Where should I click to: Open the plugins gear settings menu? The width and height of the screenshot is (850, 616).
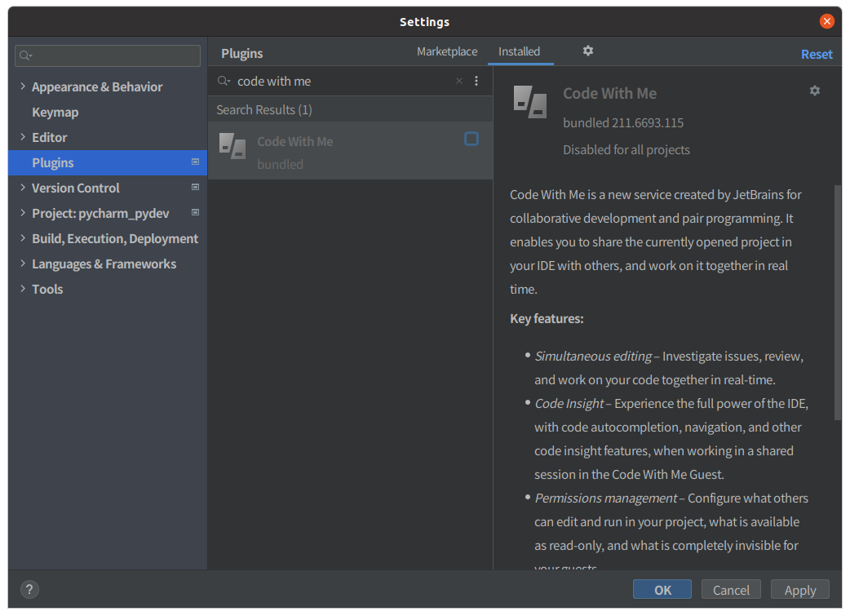coord(587,51)
